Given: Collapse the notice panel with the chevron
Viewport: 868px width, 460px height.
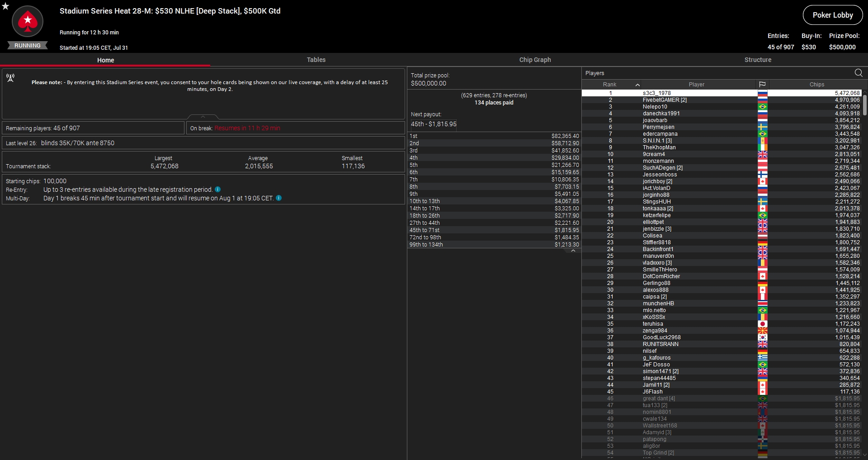Looking at the screenshot, I should pyautogui.click(x=203, y=117).
